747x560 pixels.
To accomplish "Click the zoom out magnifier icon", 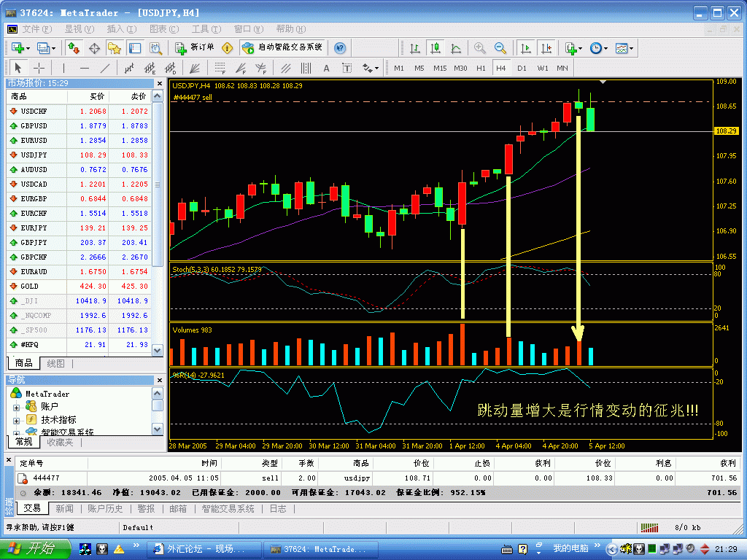I will click(500, 48).
